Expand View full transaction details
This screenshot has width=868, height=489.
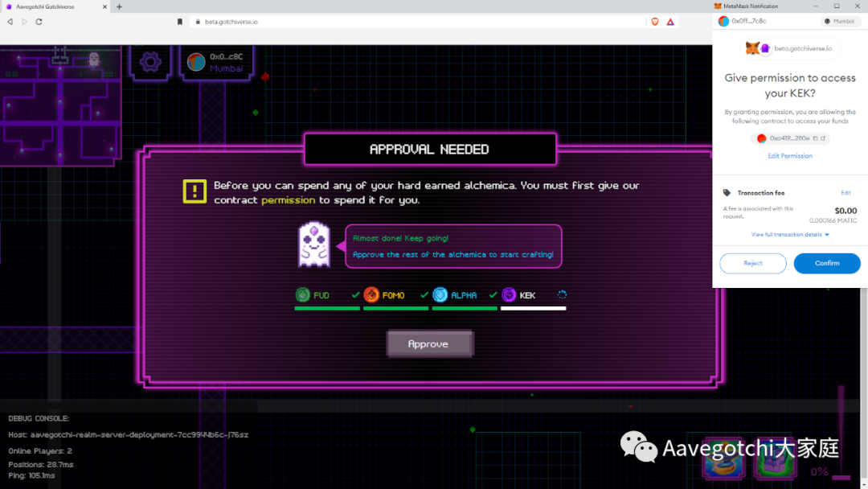tap(789, 234)
